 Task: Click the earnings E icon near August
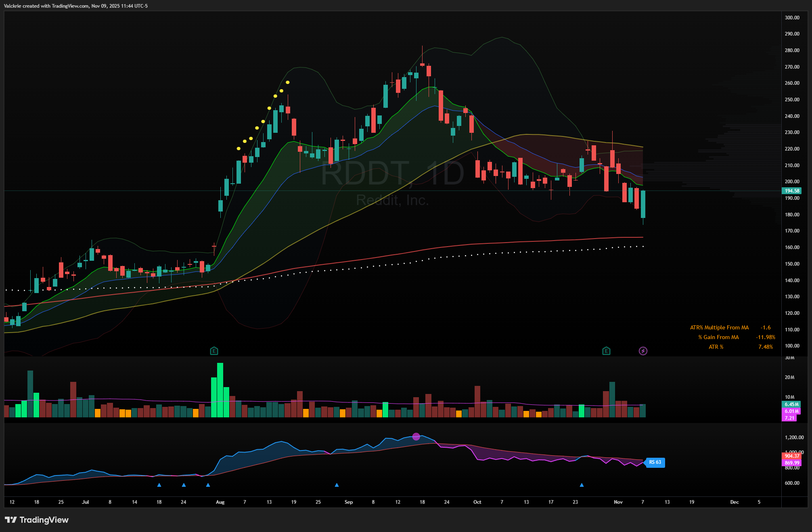(214, 351)
